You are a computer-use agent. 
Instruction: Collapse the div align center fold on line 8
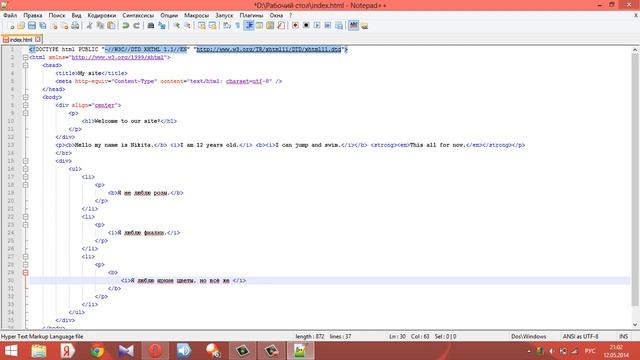(25, 105)
